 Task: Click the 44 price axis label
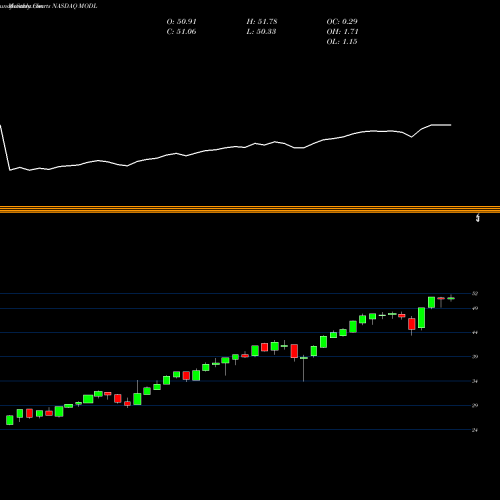pos(475,332)
